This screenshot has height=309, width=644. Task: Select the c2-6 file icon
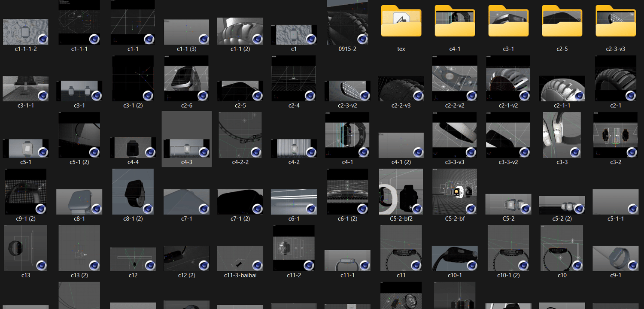pyautogui.click(x=187, y=79)
